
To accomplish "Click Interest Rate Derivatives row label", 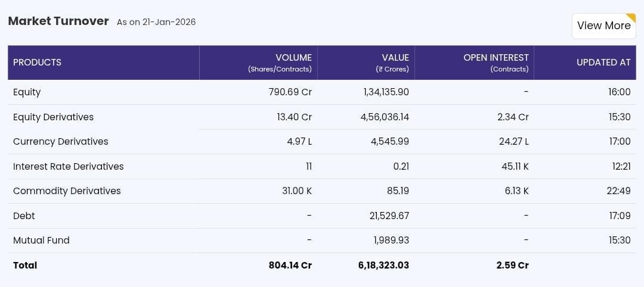I will point(68,167).
